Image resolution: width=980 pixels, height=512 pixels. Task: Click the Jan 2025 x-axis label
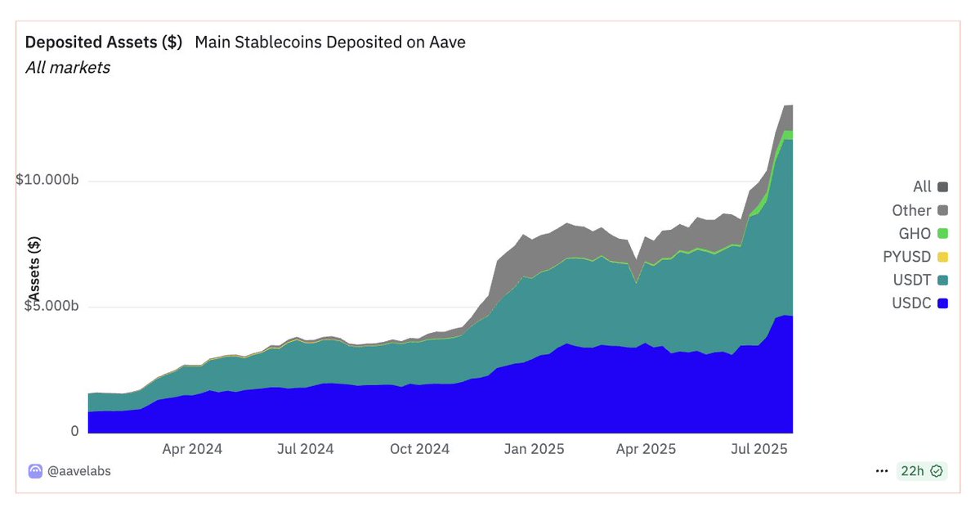click(x=534, y=449)
